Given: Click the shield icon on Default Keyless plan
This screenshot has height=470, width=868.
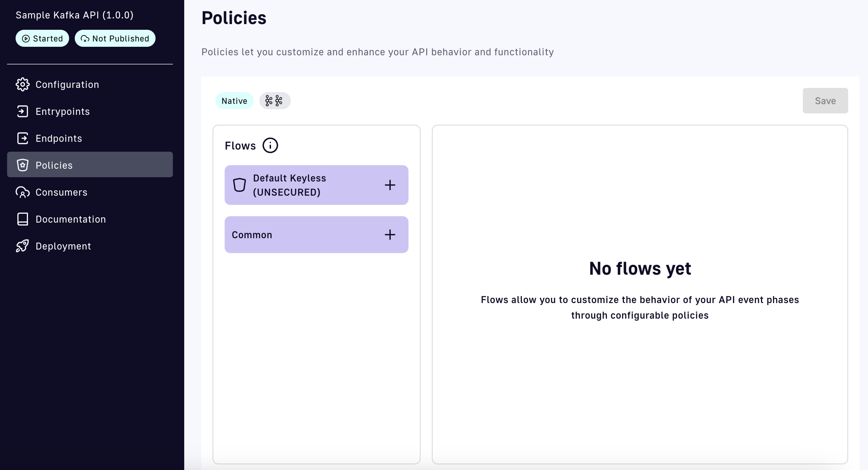Looking at the screenshot, I should tap(239, 185).
